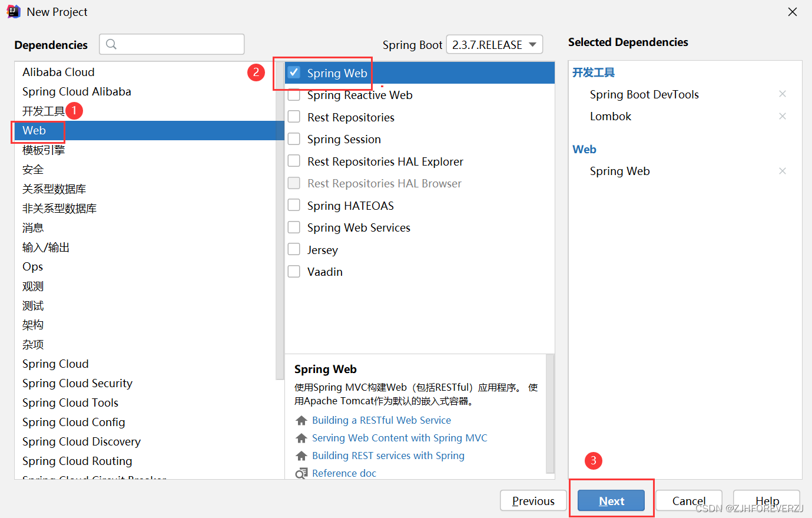Tick the Jersey checkbox
This screenshot has height=518, width=812.
294,249
